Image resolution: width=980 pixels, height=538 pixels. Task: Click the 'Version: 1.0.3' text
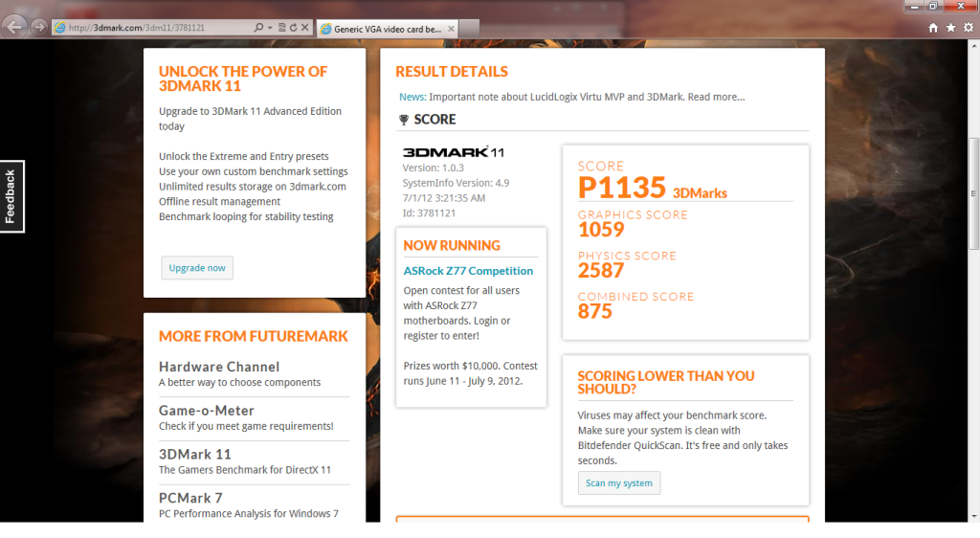434,168
